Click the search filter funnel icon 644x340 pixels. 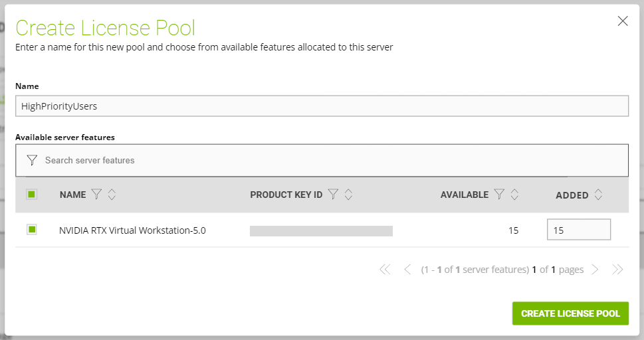pos(31,160)
